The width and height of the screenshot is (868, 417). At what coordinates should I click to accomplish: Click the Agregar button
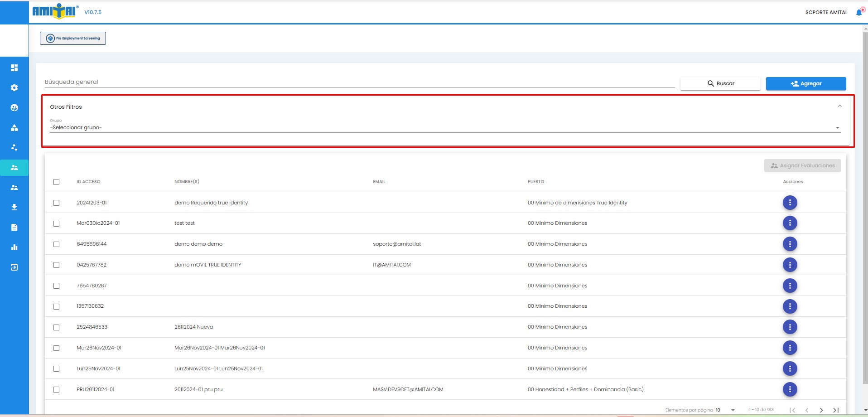805,83
